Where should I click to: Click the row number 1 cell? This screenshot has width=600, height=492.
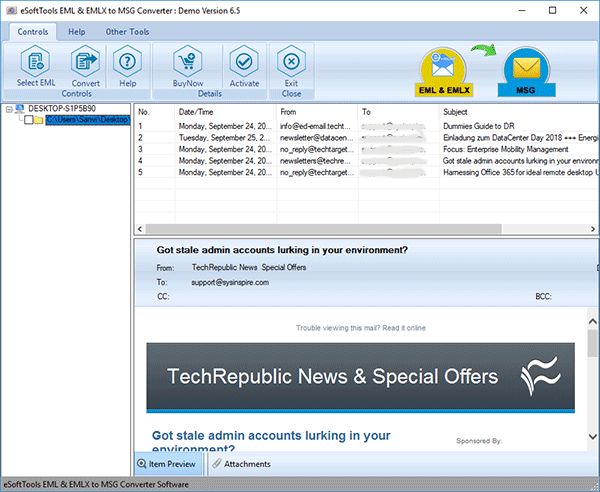coord(140,126)
